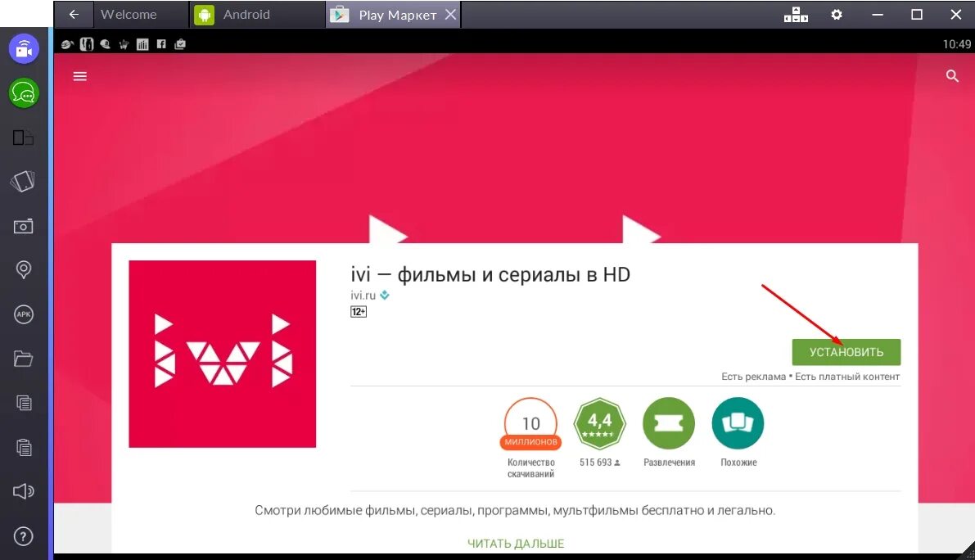This screenshot has height=560, width=975.
Task: Click the 10:49 clock in status bar
Action: pyautogui.click(x=956, y=44)
